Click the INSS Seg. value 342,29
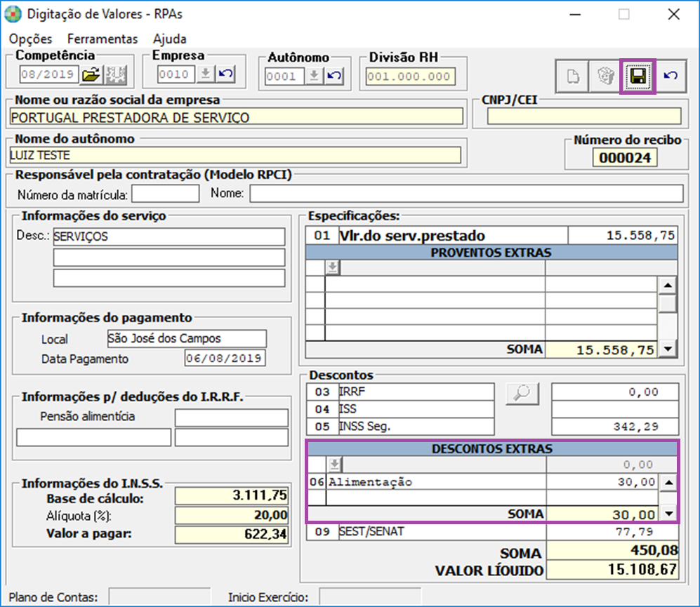700x607 pixels. [615, 426]
